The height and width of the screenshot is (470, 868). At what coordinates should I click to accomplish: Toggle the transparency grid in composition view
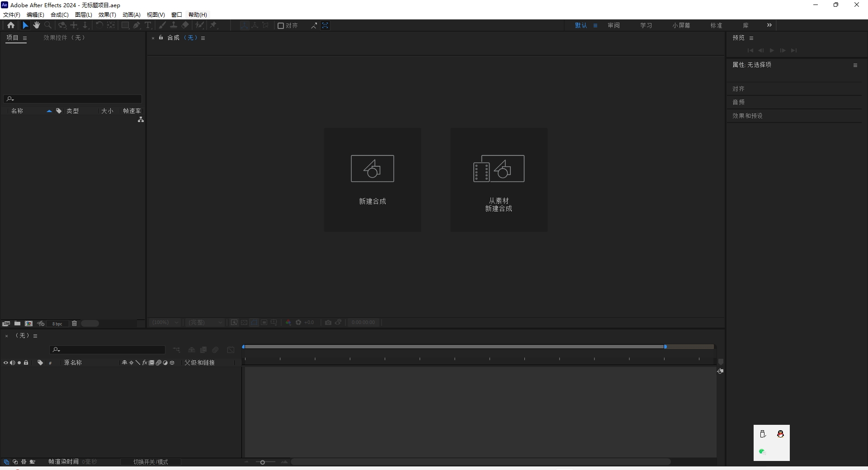point(244,322)
